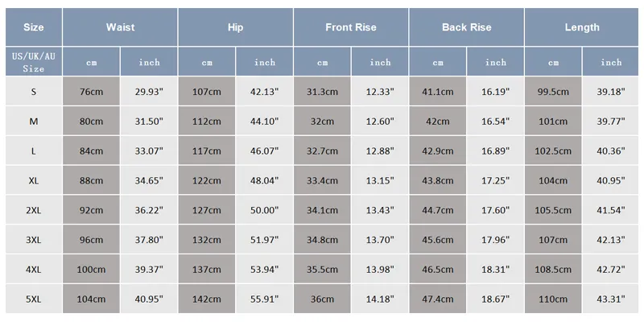
Task: Select the 32.7cm front rise cell
Action: point(323,151)
